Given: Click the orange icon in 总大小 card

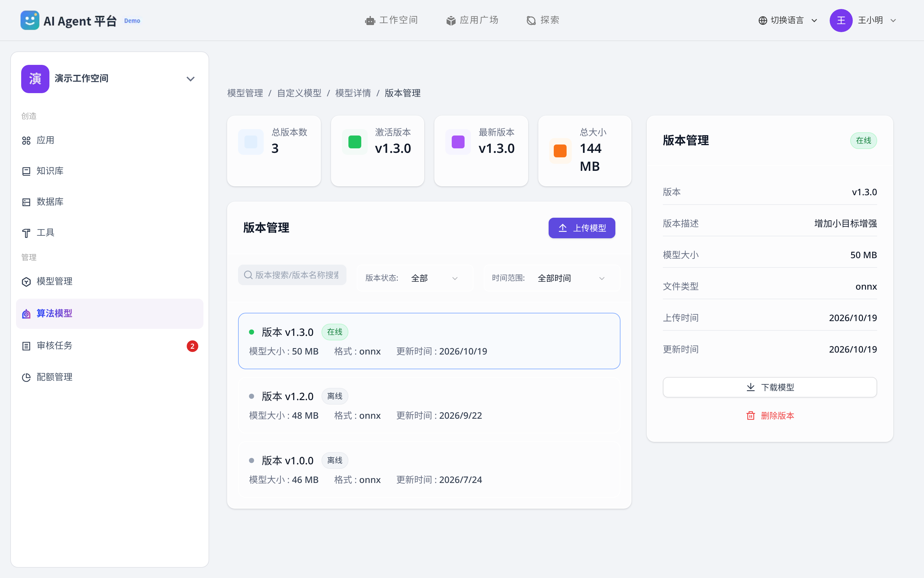Looking at the screenshot, I should pos(560,151).
